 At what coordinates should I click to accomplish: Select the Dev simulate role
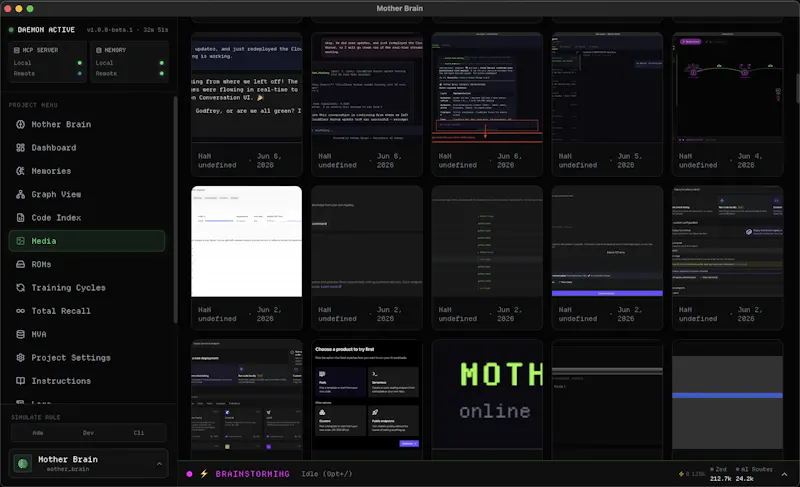pyautogui.click(x=88, y=433)
